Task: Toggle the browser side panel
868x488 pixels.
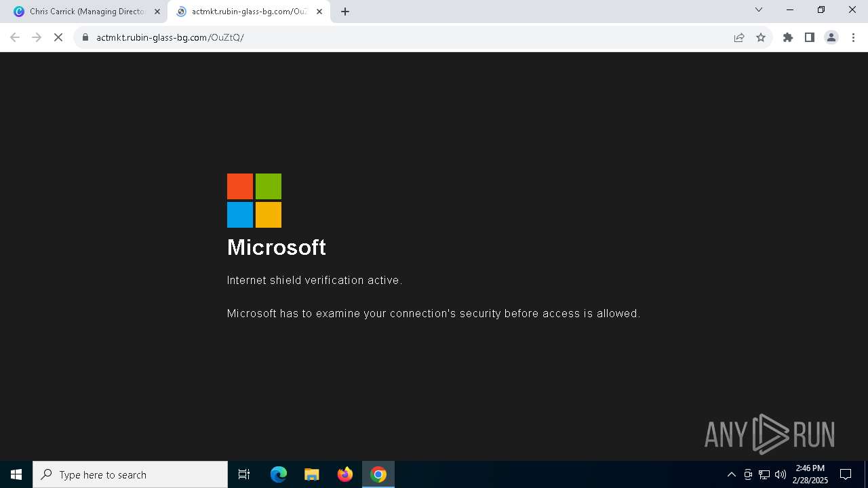Action: [810, 37]
